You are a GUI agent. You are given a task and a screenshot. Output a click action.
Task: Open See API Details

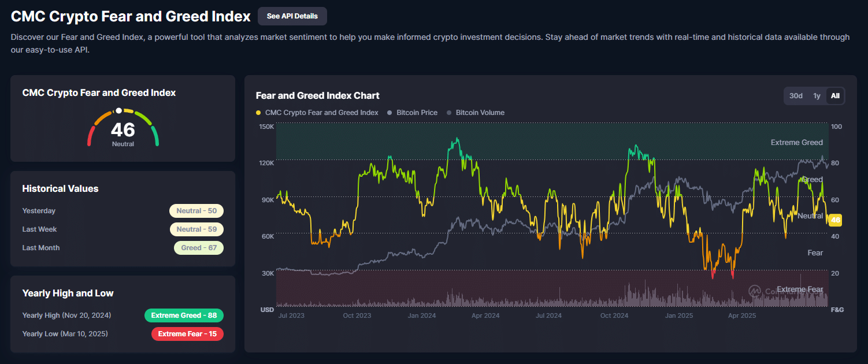[292, 16]
